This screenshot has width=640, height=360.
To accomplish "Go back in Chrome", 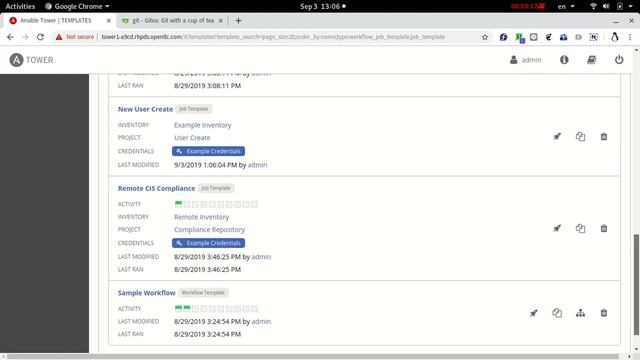I will (10, 37).
